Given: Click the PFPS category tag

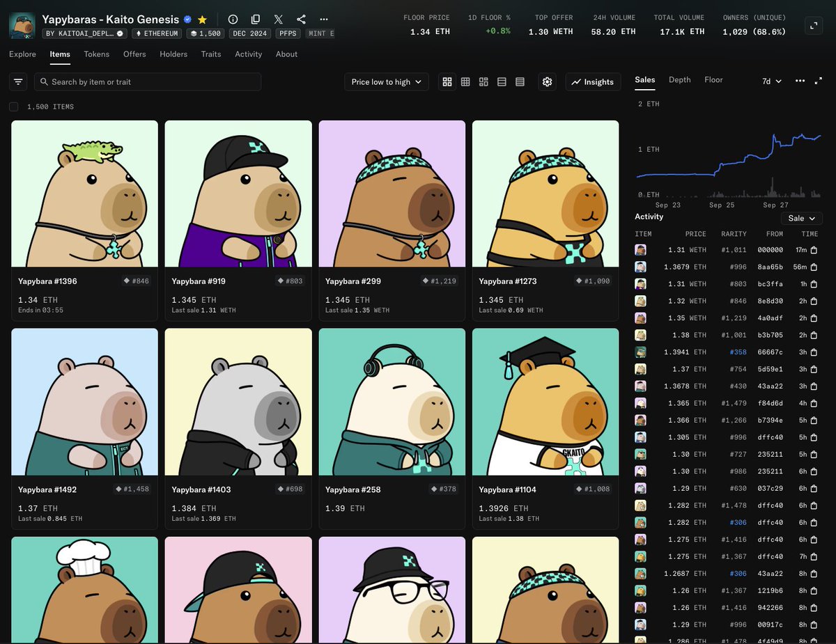Looking at the screenshot, I should click(289, 33).
